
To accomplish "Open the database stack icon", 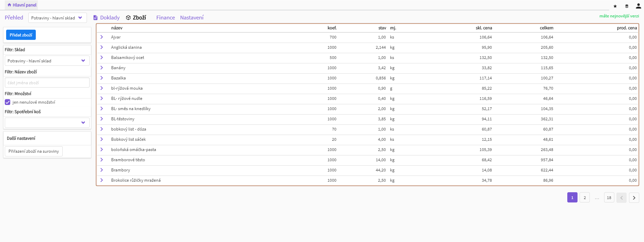I will click(627, 6).
